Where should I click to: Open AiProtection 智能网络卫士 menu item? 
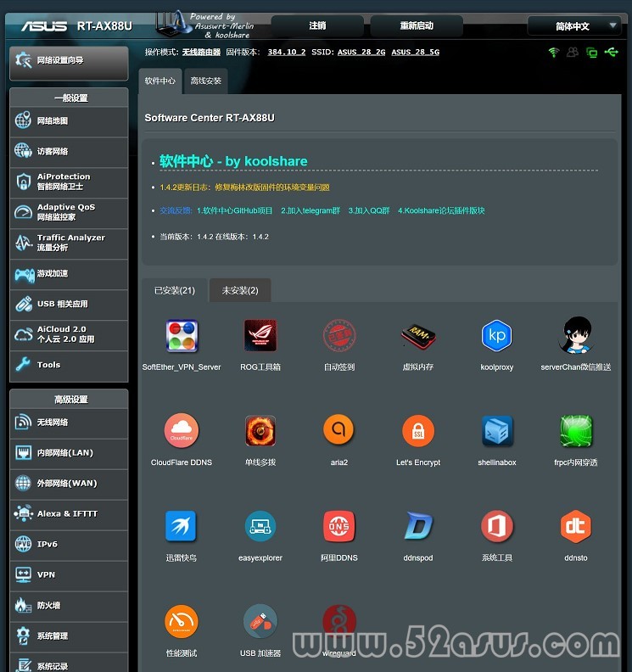pyautogui.click(x=69, y=182)
